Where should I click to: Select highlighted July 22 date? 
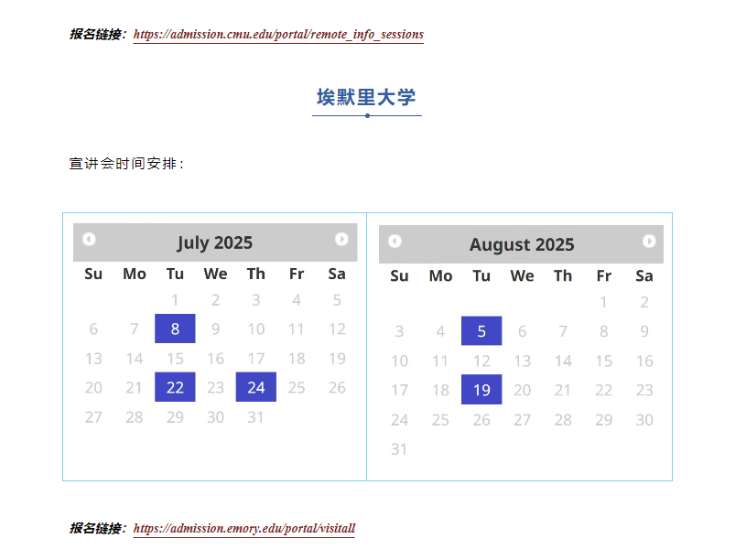pyautogui.click(x=175, y=387)
